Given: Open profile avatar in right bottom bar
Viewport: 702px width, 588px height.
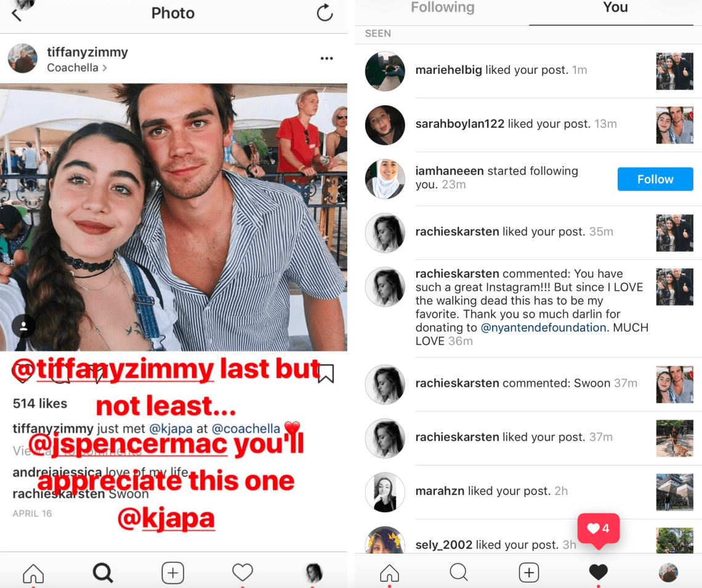Looking at the screenshot, I should (x=668, y=573).
